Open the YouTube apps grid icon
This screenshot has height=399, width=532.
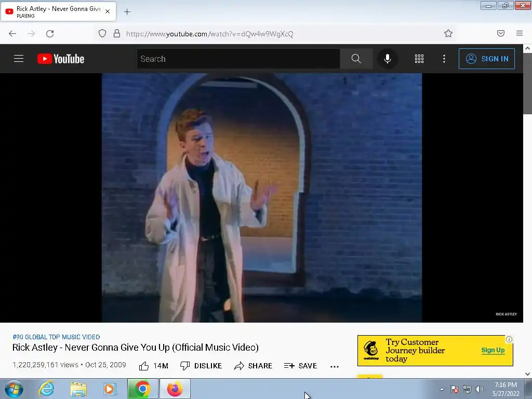(419, 59)
